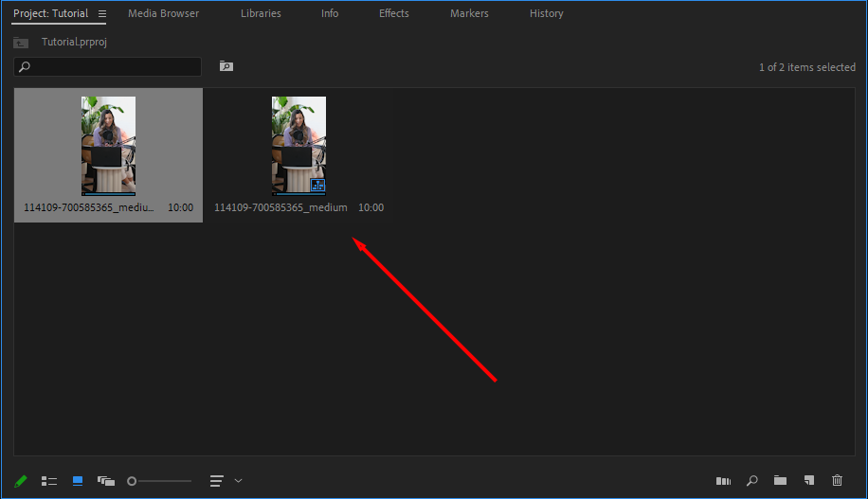Image resolution: width=868 pixels, height=499 pixels.
Task: Click the 10:00 duration of the sequence
Action: click(371, 207)
